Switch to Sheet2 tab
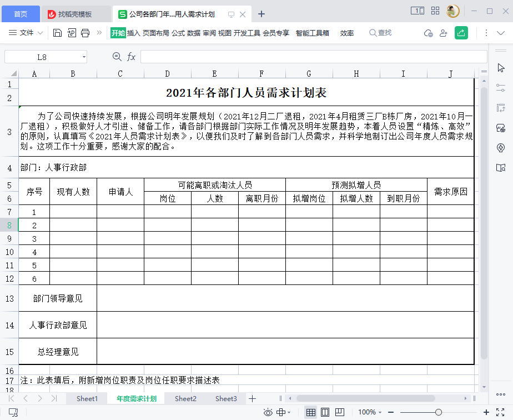 tap(185, 398)
